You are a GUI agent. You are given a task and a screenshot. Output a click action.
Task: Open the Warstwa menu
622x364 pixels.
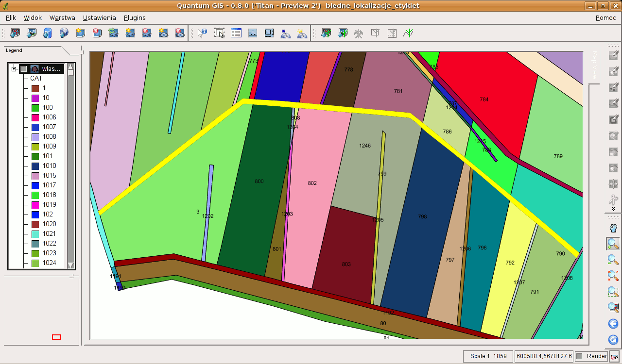[x=62, y=17]
